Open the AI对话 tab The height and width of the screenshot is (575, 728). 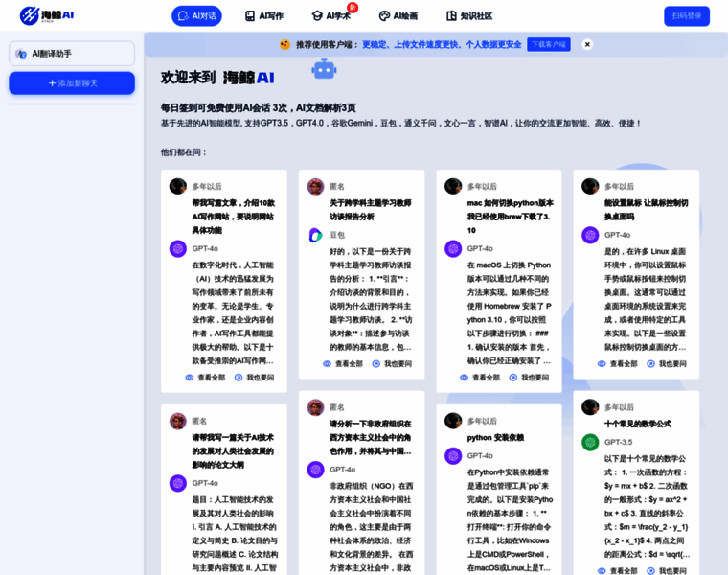click(x=196, y=16)
